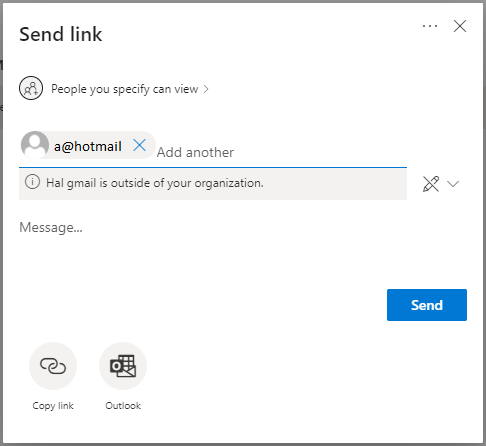Click the Outlook label
486x446 pixels.
tap(123, 406)
